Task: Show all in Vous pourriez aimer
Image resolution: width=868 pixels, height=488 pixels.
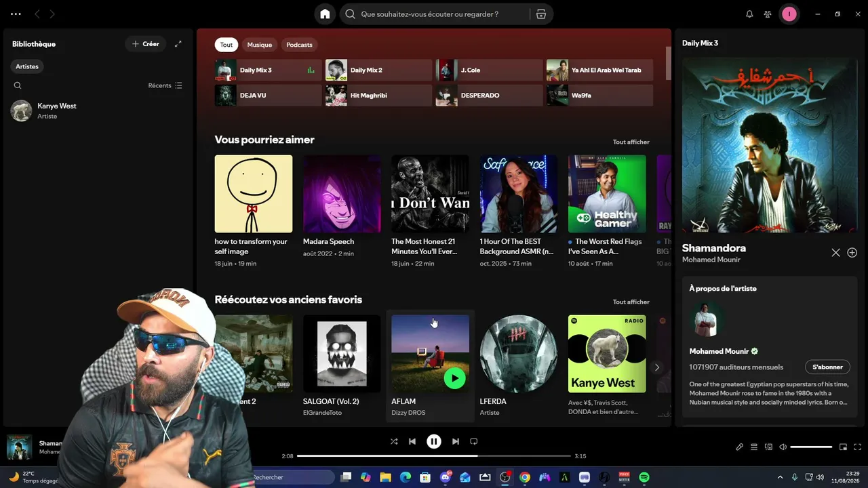Action: coord(631,142)
